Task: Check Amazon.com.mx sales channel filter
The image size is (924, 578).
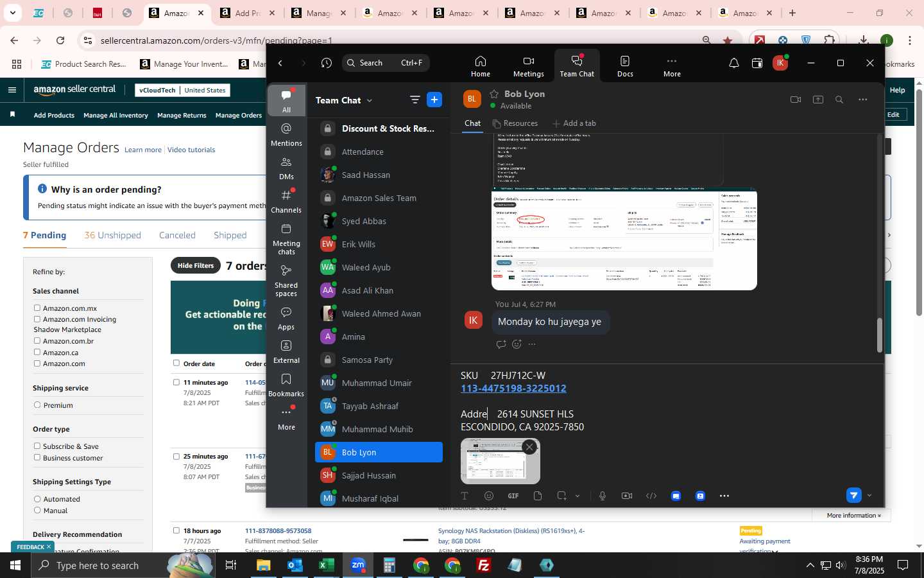Action: pyautogui.click(x=37, y=308)
